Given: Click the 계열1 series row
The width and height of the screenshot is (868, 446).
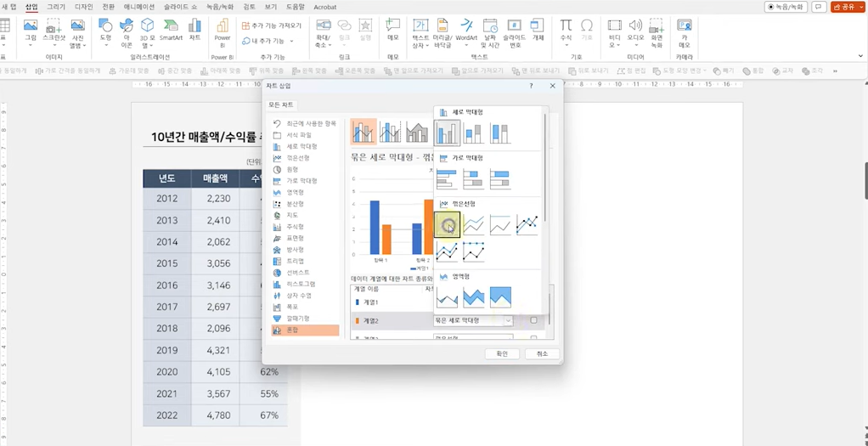Looking at the screenshot, I should [392, 302].
